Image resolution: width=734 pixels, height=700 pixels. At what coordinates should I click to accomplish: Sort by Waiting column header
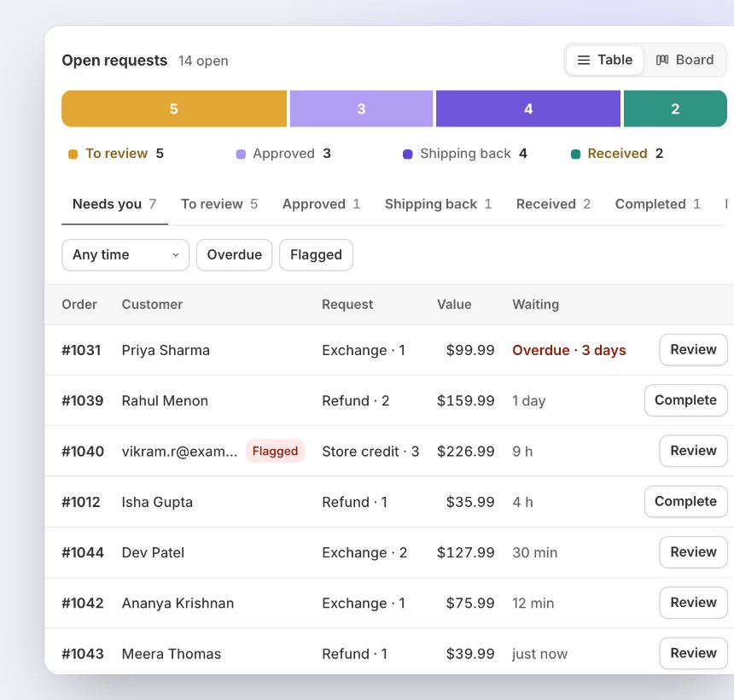tap(535, 305)
